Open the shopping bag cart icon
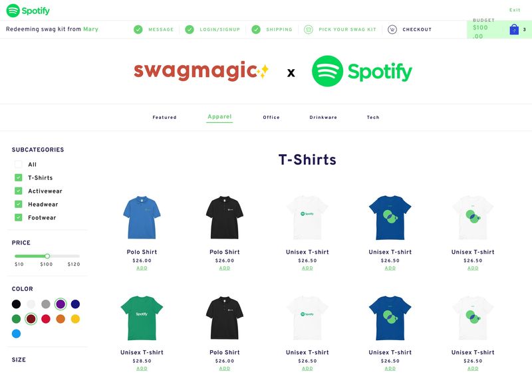 [514, 29]
